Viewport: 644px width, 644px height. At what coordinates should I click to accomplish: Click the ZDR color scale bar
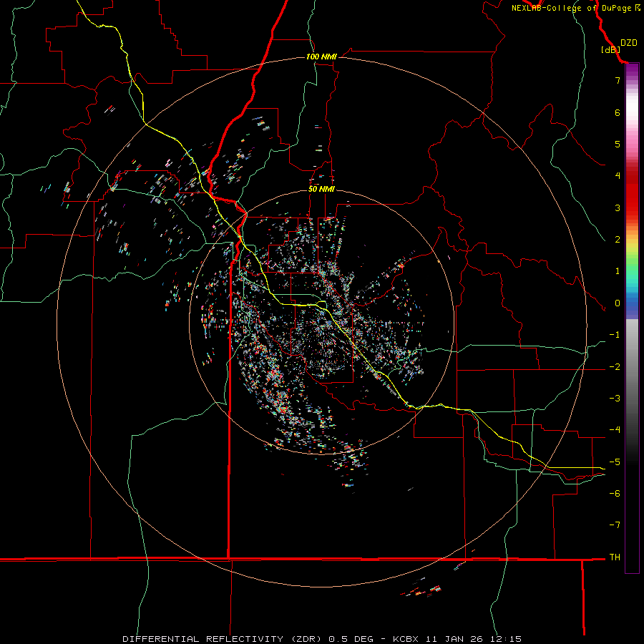(632, 318)
